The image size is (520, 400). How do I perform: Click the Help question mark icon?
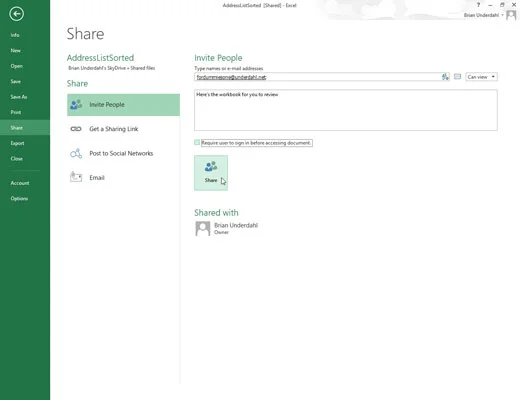click(478, 5)
